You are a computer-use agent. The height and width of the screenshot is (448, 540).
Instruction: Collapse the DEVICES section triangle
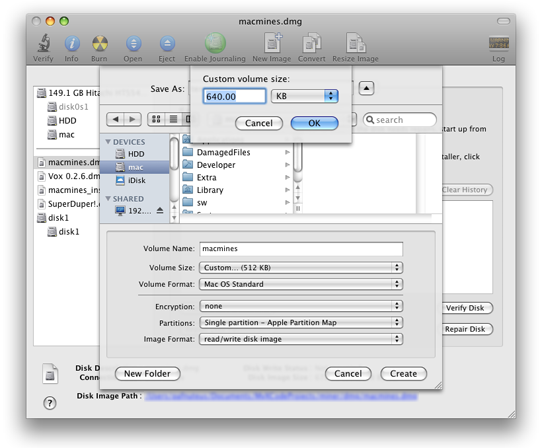[x=108, y=142]
